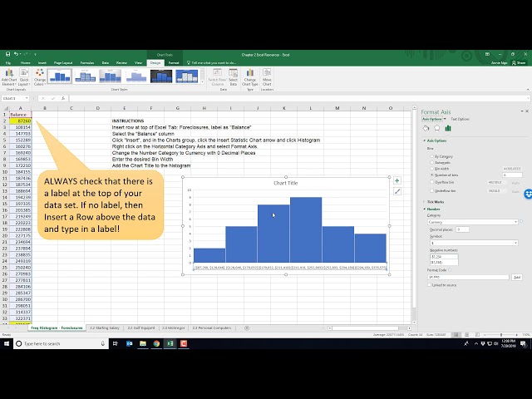This screenshot has width=532, height=399.
Task: Switch to Page Break Preview view icon
Action: tap(477, 335)
